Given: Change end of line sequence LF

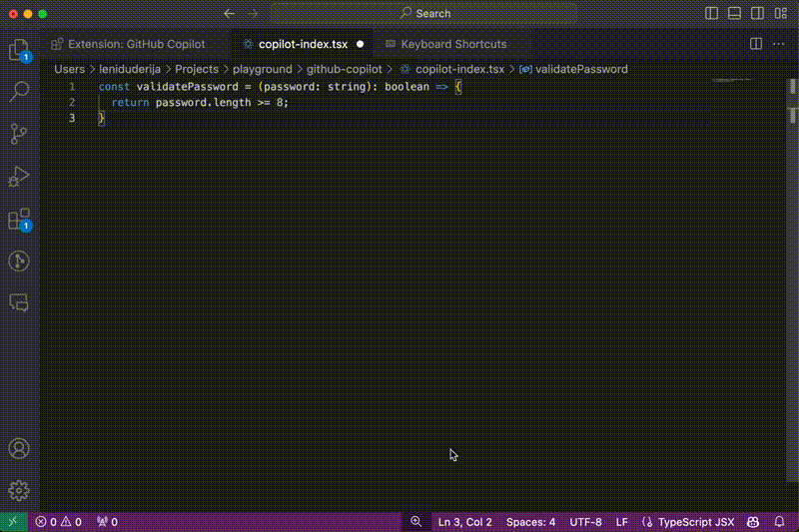Looking at the screenshot, I should click(x=621, y=522).
